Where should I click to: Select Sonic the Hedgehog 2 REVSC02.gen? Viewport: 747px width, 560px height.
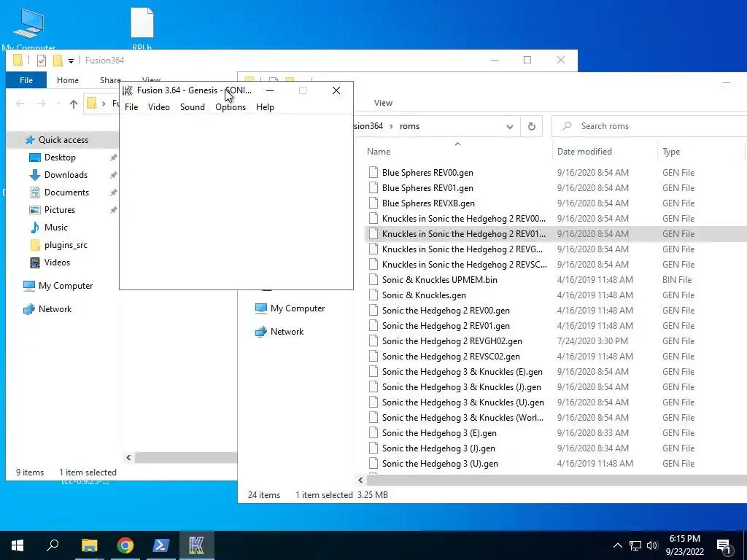tap(451, 356)
